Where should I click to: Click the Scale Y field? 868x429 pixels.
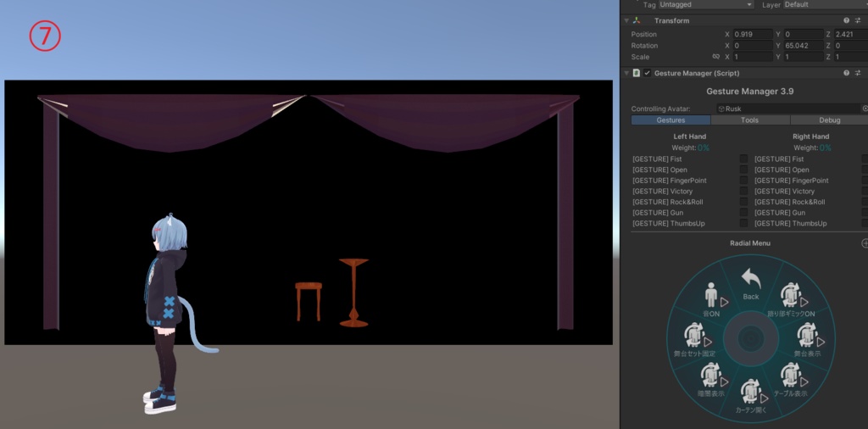click(x=803, y=57)
